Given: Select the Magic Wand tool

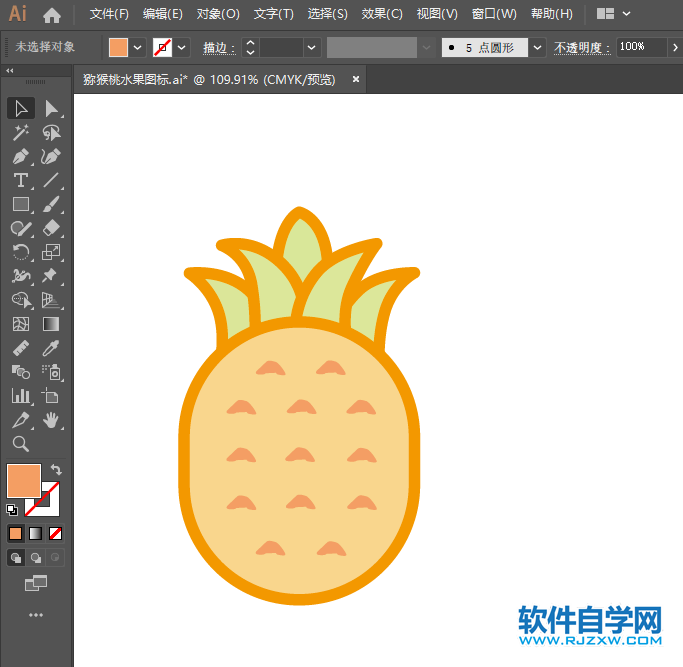Looking at the screenshot, I should (20, 132).
